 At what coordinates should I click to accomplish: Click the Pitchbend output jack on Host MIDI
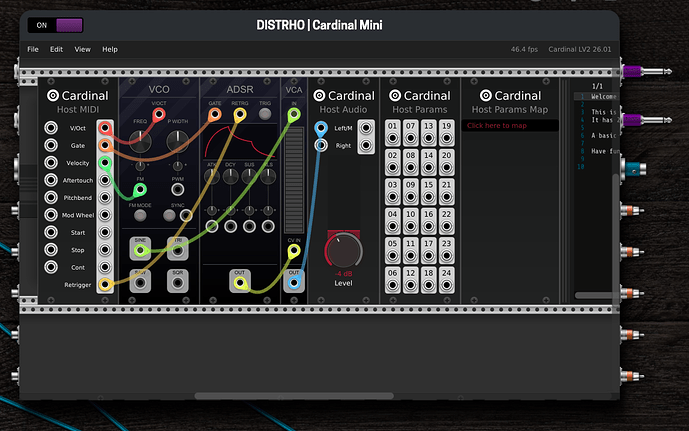[104, 198]
